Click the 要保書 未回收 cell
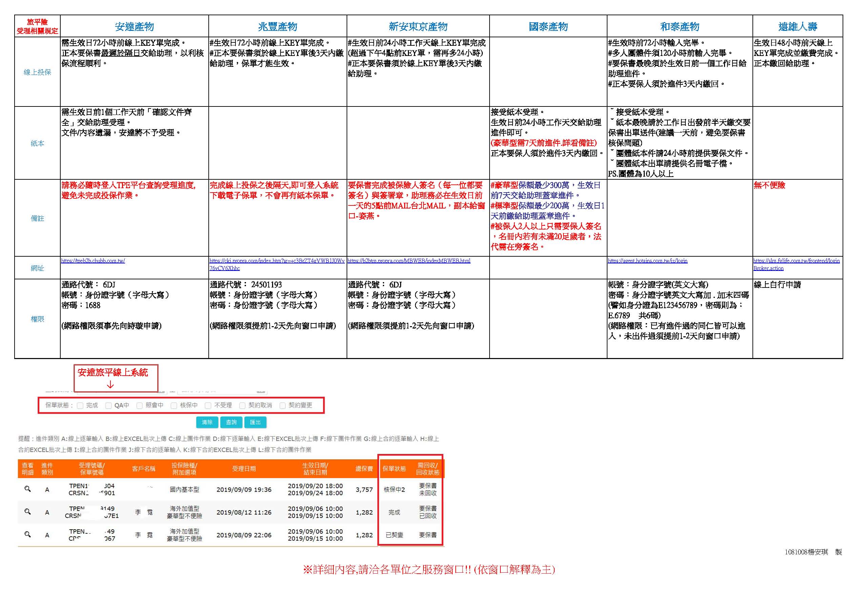This screenshot has width=868, height=614. [428, 490]
